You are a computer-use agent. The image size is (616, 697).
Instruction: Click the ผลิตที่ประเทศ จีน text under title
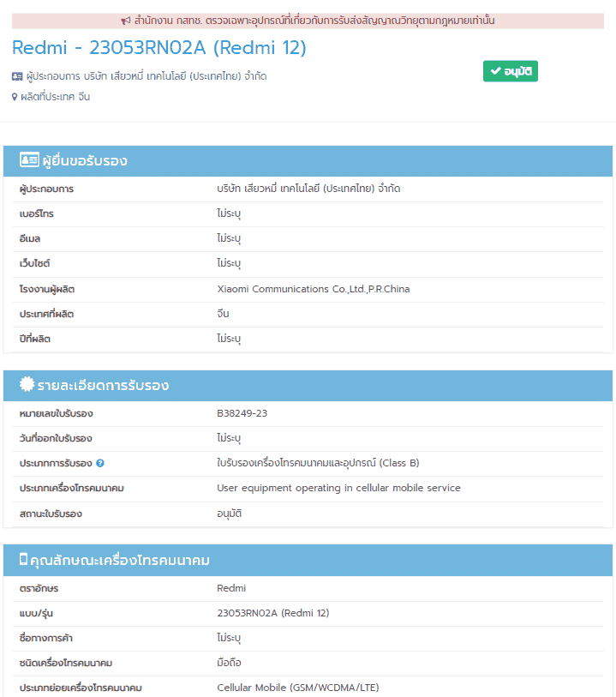tap(56, 97)
